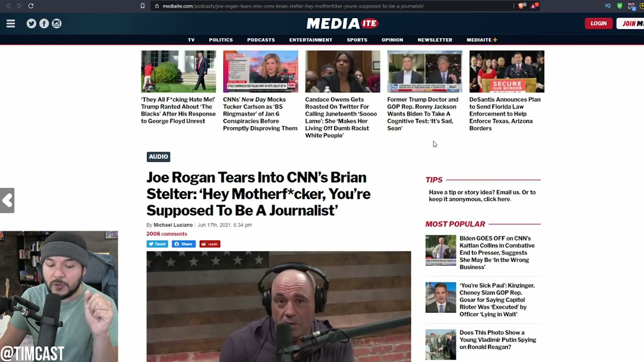Image resolution: width=644 pixels, height=362 pixels.
Task: Click the green shield extension icon
Action: (619, 6)
